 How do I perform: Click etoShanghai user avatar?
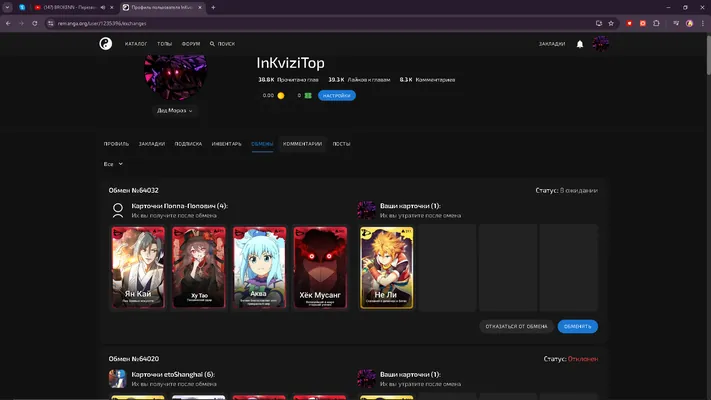(117, 378)
